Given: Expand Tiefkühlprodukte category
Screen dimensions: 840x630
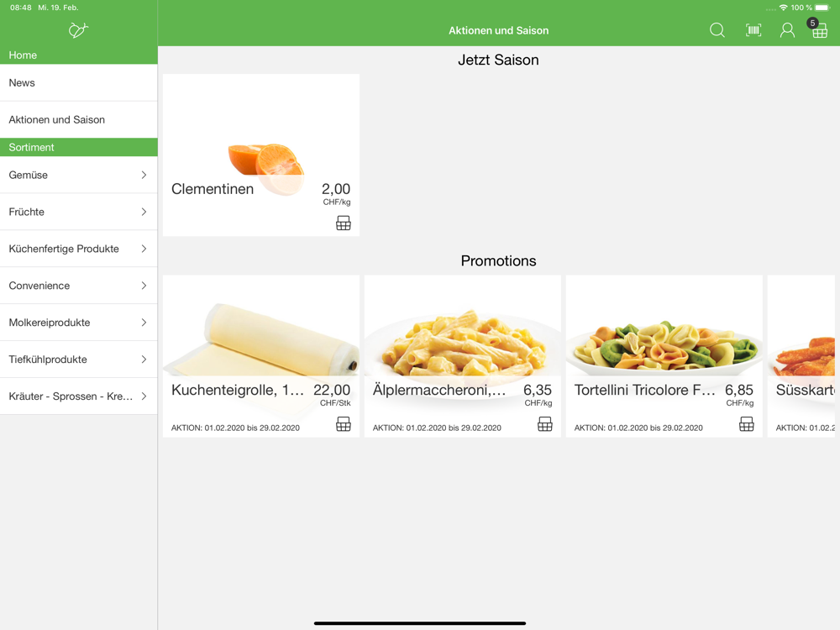Looking at the screenshot, I should click(79, 360).
